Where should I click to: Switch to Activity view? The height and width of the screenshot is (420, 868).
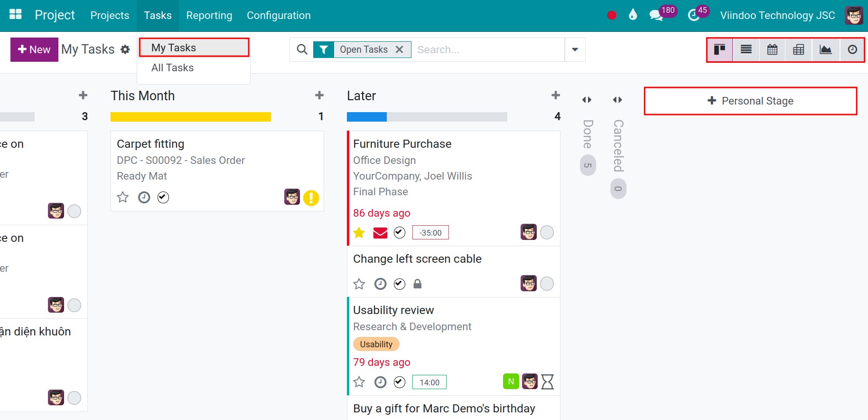(852, 49)
